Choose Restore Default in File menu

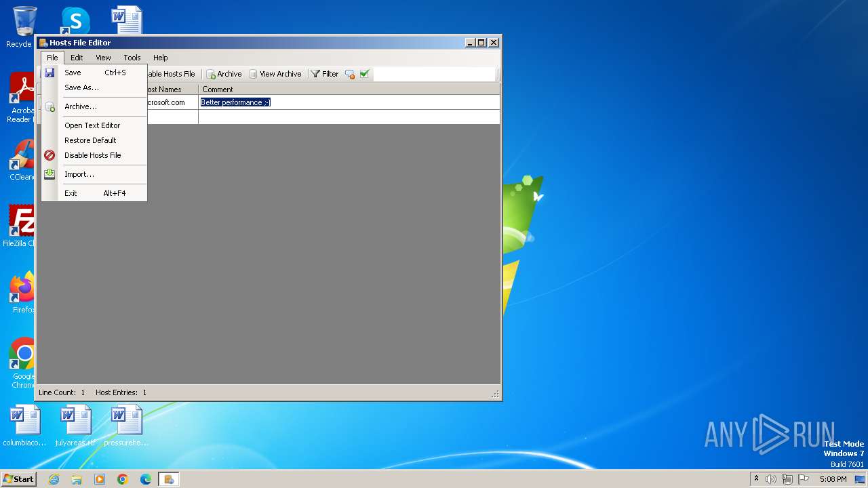click(94, 140)
